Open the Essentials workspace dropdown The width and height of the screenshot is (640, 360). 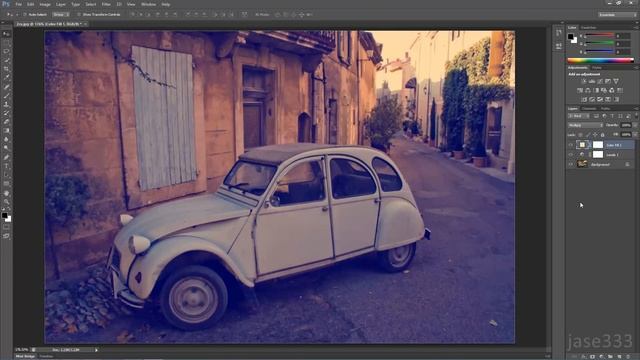[x=617, y=15]
